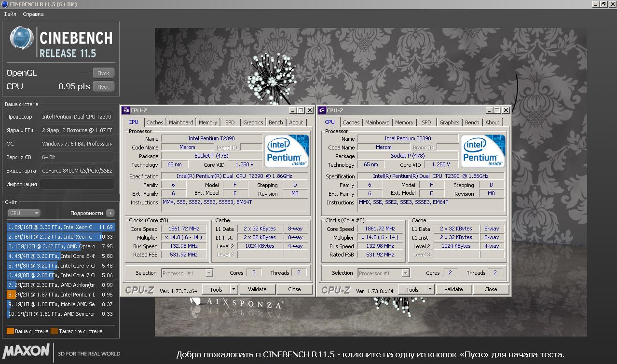This screenshot has height=364, width=617.
Task: Click Tools button in left CPU-Z
Action: [216, 289]
